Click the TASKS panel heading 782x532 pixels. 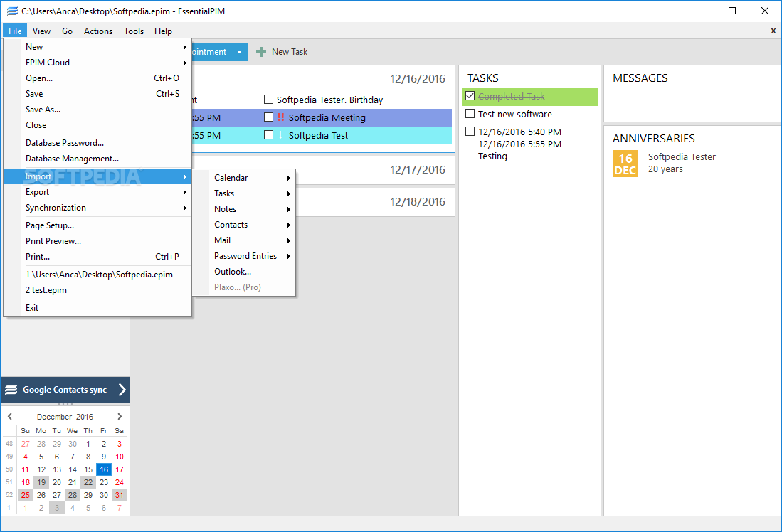point(482,78)
